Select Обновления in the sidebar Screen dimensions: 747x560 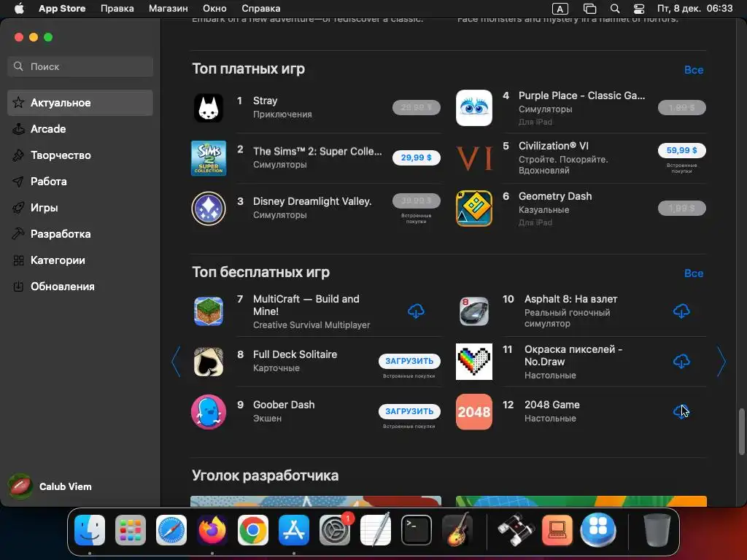pos(80,286)
